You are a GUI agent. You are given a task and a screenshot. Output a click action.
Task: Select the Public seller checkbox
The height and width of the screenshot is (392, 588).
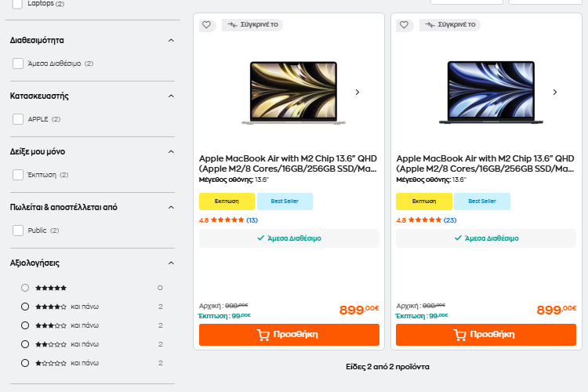[x=18, y=230]
